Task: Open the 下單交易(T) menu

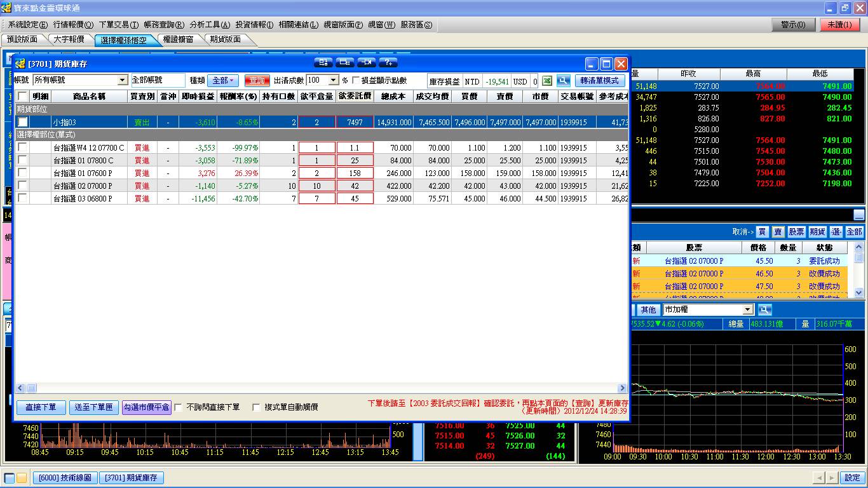Action: (119, 25)
